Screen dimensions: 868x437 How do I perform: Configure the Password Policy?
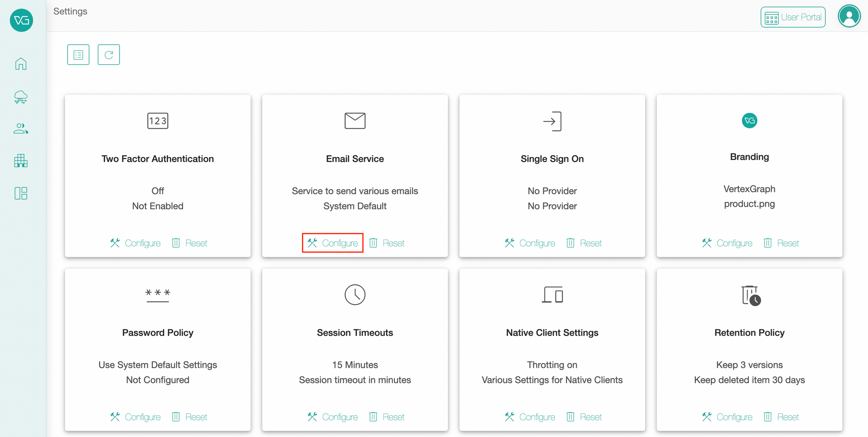pyautogui.click(x=135, y=417)
